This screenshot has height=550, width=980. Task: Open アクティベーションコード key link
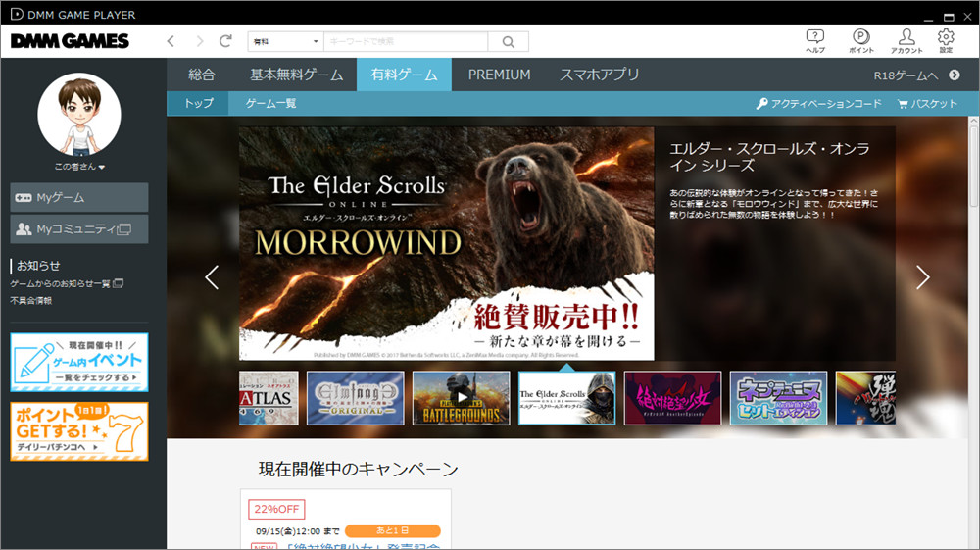[818, 104]
